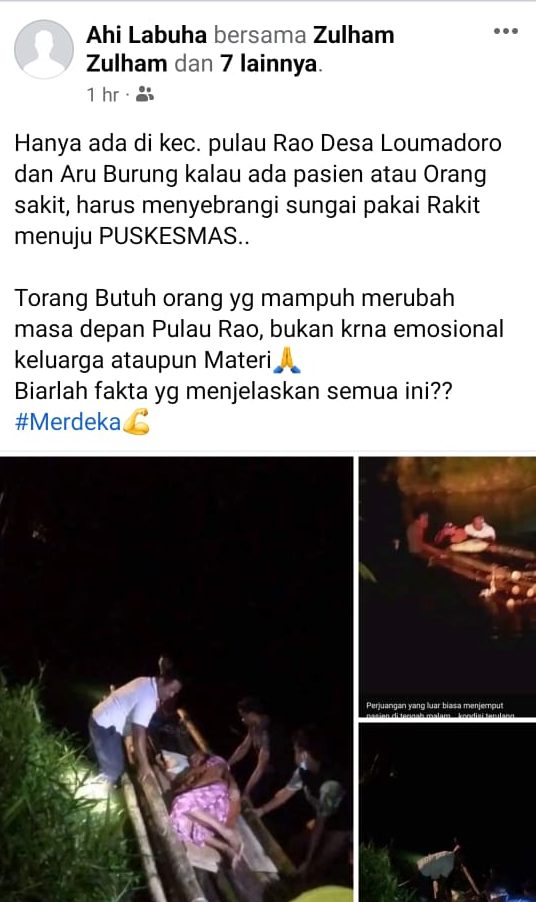Viewport: 536px width, 902px height.
Task: Tap the photo caption starting with Perjuangan
Action: coord(440,710)
